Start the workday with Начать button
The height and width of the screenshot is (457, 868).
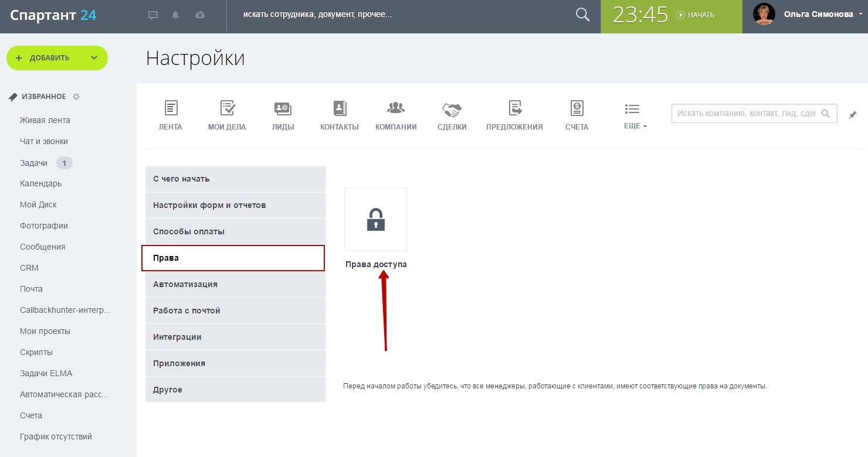tap(696, 15)
